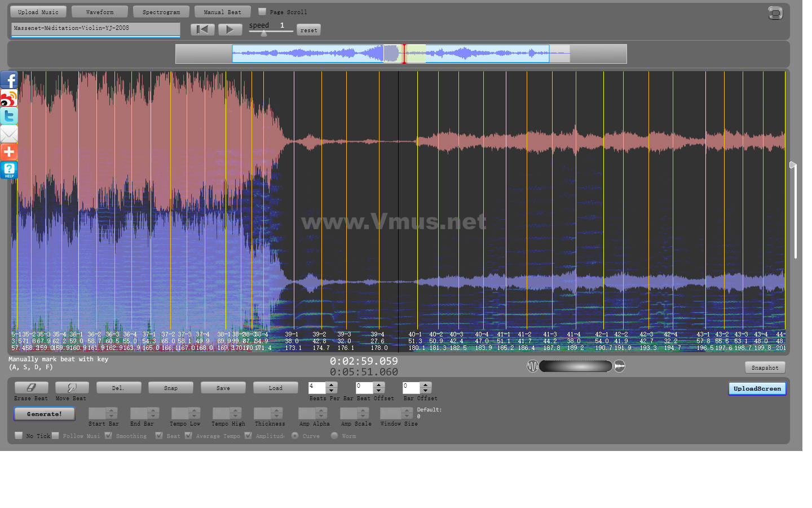Select the Curve radio button
This screenshot has height=508, width=812.
pos(295,435)
